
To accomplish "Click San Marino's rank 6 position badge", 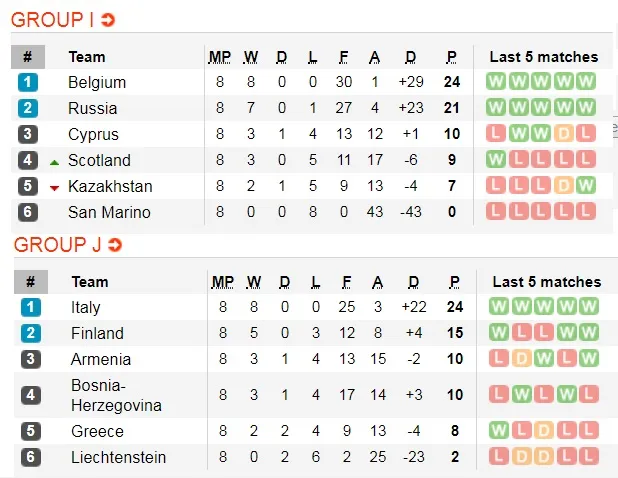I will 28,212.
